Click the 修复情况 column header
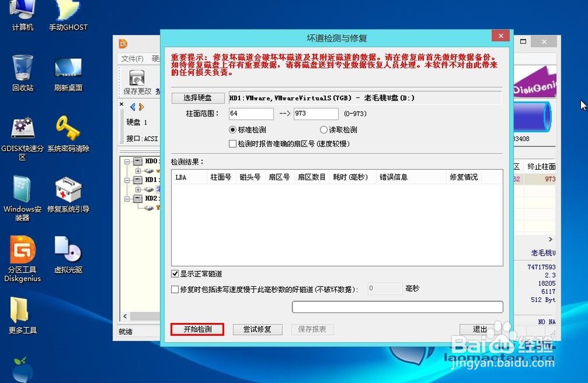This screenshot has height=383, width=588. (x=464, y=177)
